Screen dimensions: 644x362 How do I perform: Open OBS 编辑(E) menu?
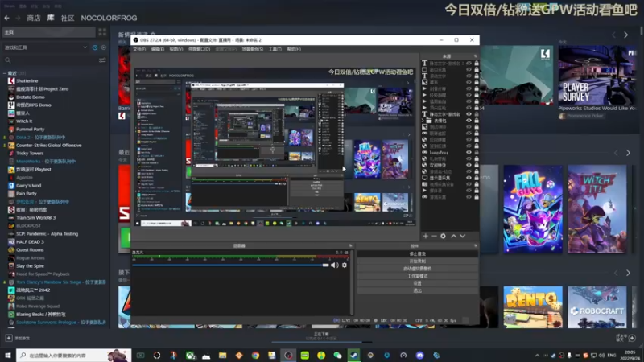pyautogui.click(x=158, y=49)
